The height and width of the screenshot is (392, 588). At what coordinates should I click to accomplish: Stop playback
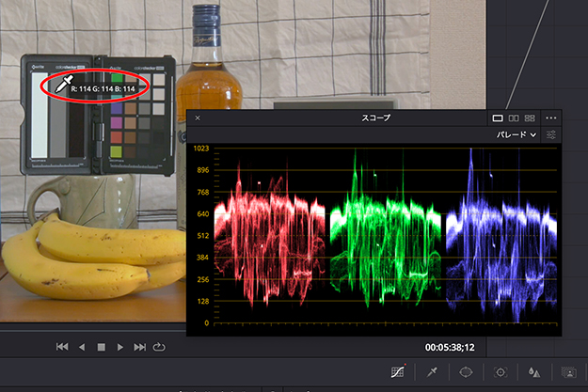101,347
